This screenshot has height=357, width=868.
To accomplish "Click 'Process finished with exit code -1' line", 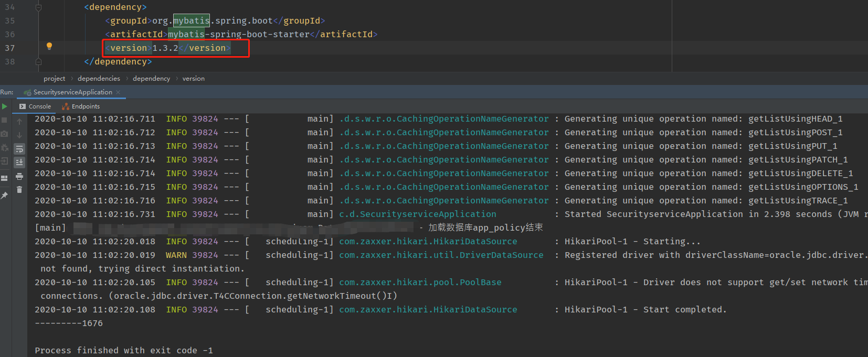I will click(124, 350).
